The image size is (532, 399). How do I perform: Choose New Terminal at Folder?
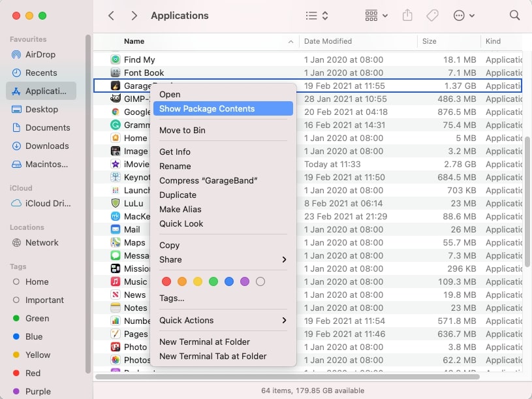(223, 342)
